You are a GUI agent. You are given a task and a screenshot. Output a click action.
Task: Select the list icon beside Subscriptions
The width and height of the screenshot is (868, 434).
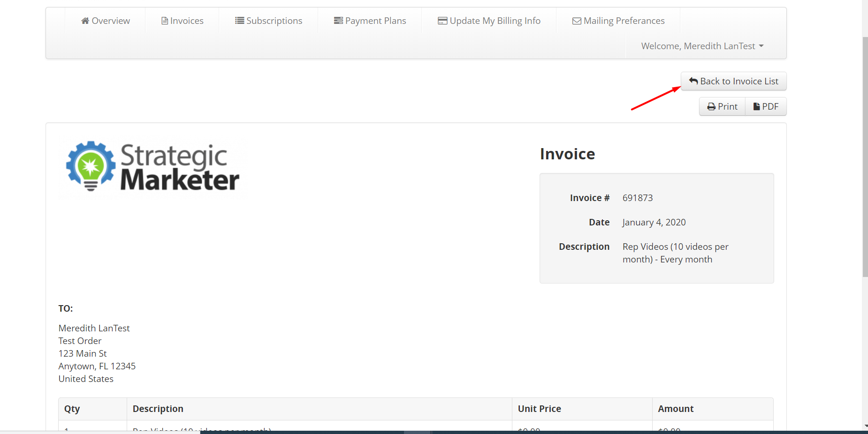[239, 21]
